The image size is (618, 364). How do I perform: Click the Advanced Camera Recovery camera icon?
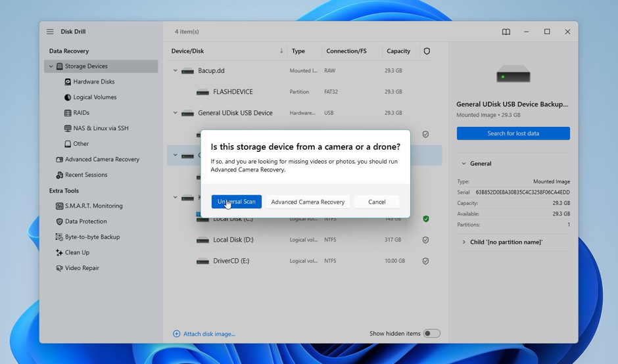click(x=59, y=159)
